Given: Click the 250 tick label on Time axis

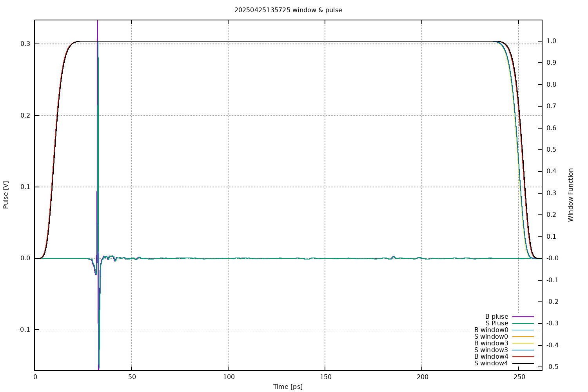Looking at the screenshot, I should click(519, 377).
